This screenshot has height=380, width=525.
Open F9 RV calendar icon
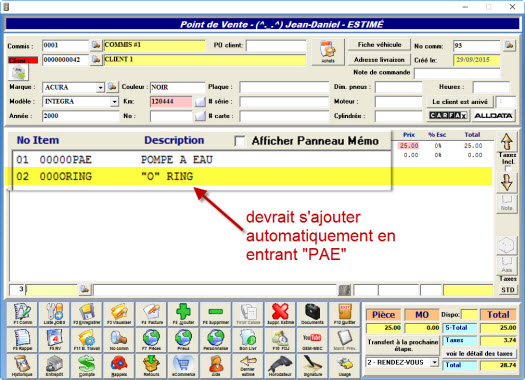pyautogui.click(x=55, y=340)
